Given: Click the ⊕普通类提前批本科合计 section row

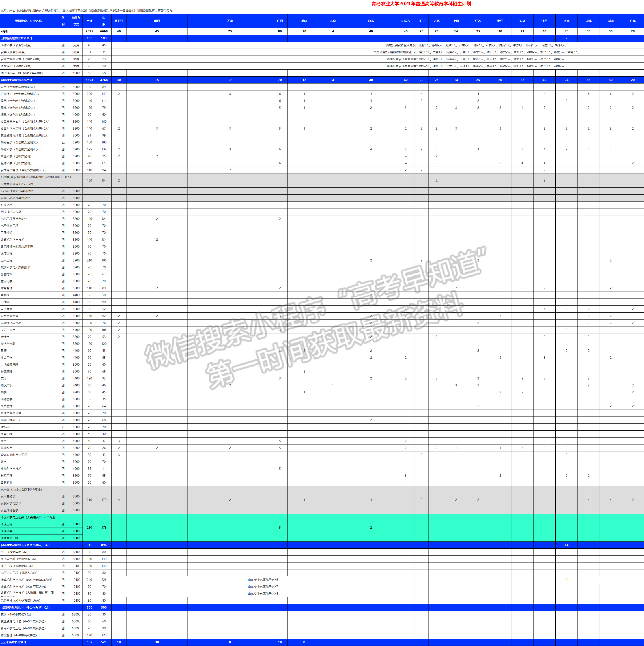Looking at the screenshot, I should tap(322, 38).
